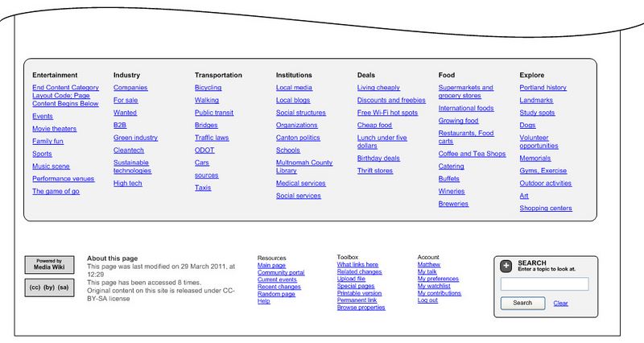Click the Powered by Media Wiki badge
644x343 pixels.
(49, 264)
